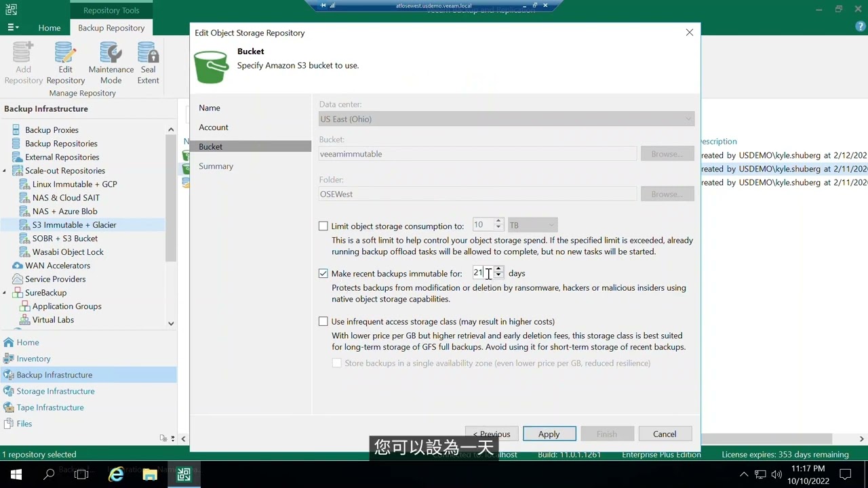Open WAN Accelerators node
This screenshot has height=488, width=868.
58,265
